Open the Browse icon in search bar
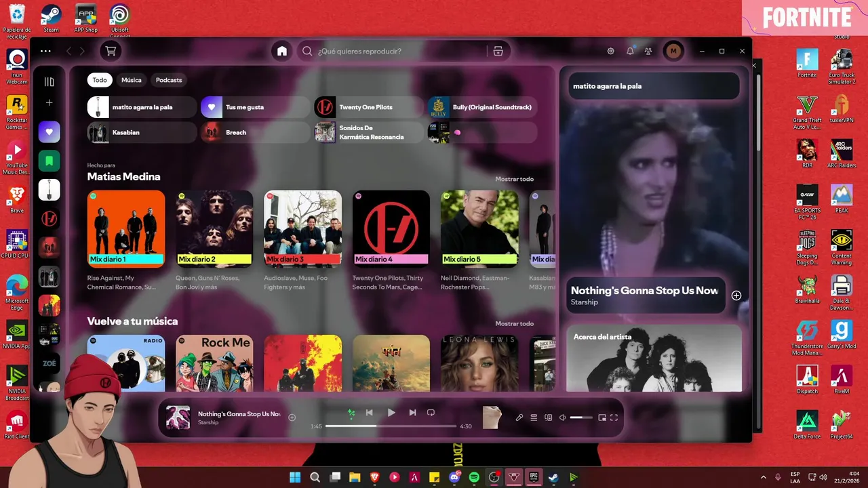The height and width of the screenshot is (488, 868). point(498,51)
